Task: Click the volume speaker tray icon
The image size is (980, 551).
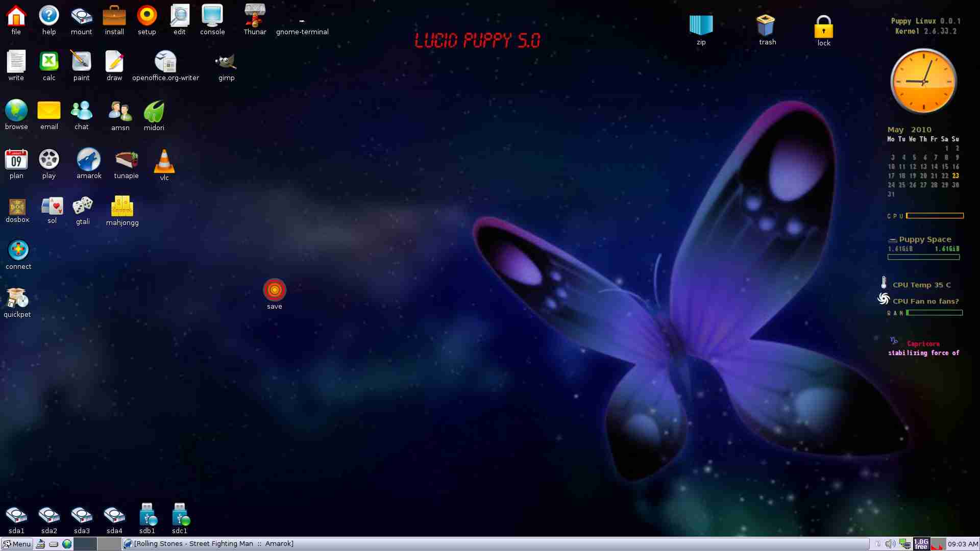Action: [x=891, y=544]
